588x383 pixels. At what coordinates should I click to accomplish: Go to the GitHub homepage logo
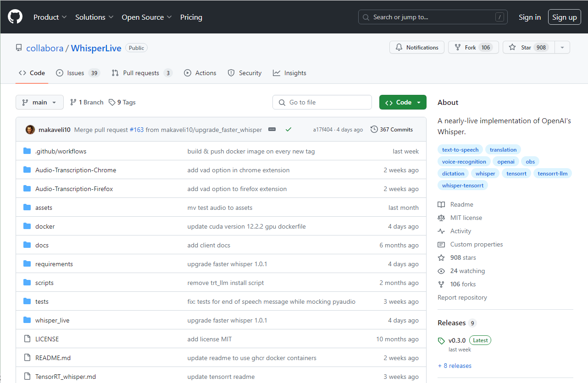point(15,17)
